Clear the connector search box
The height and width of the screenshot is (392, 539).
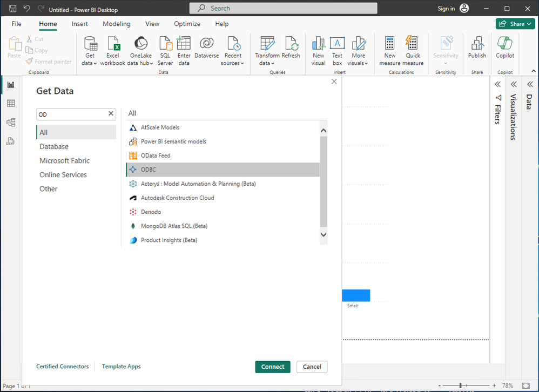[x=111, y=114]
